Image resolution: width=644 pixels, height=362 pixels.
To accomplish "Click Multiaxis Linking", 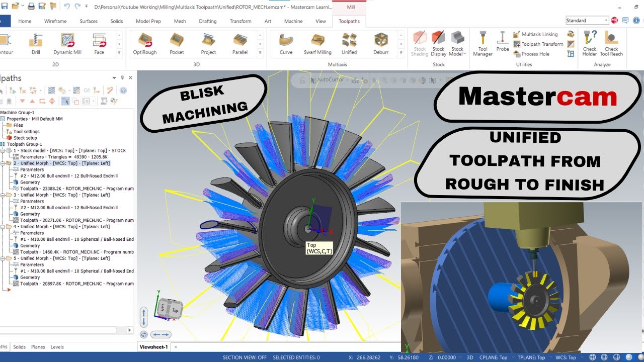I will click(x=535, y=34).
